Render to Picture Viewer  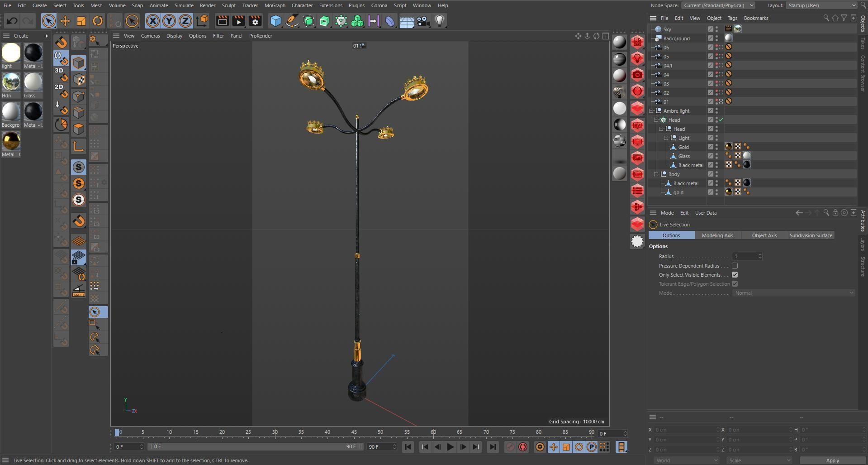tap(238, 21)
